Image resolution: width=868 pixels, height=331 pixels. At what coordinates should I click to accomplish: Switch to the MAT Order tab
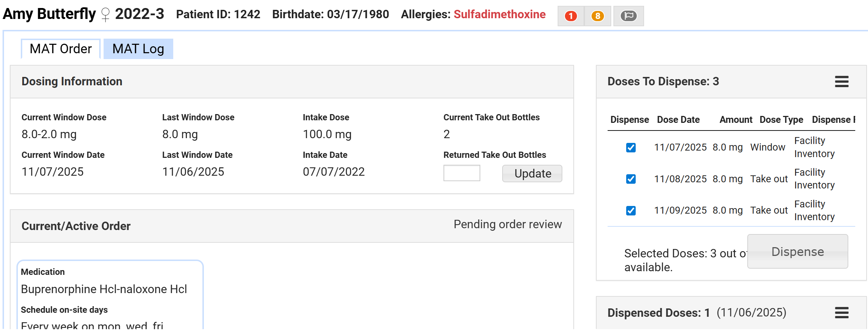tap(61, 49)
